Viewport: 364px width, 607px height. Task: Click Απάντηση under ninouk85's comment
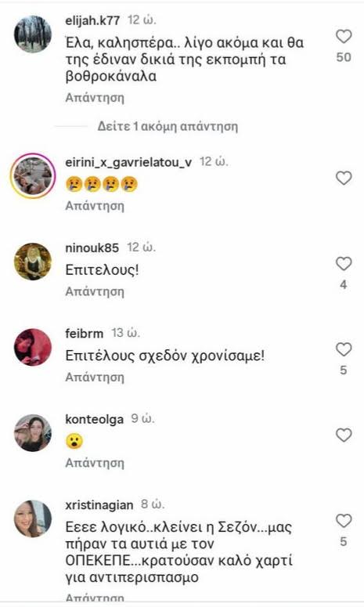click(95, 291)
